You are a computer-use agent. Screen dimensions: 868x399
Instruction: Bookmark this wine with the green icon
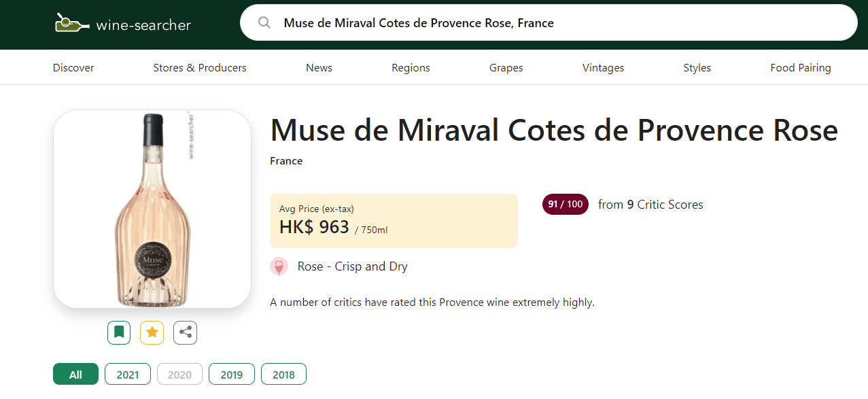point(119,332)
